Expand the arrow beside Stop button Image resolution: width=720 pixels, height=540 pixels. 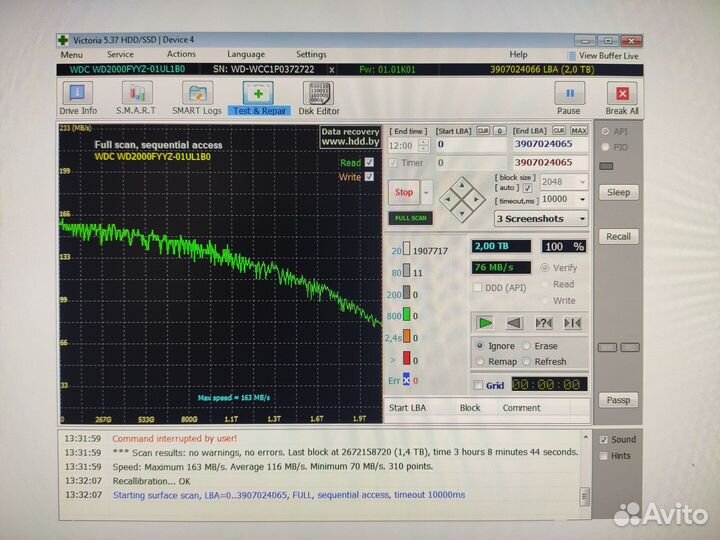coord(427,192)
